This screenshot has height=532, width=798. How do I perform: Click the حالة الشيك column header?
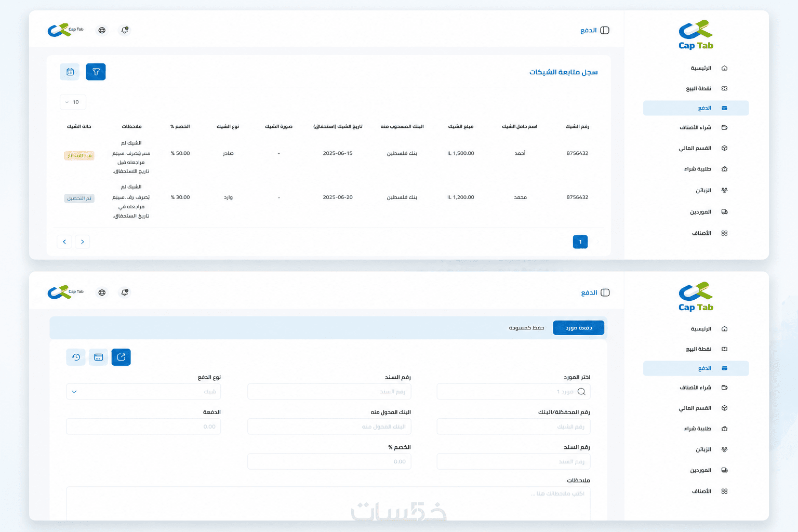(79, 126)
